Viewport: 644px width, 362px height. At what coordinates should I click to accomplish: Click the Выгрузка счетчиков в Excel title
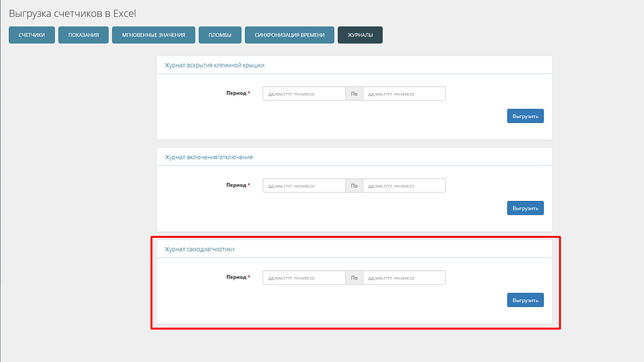(x=73, y=12)
